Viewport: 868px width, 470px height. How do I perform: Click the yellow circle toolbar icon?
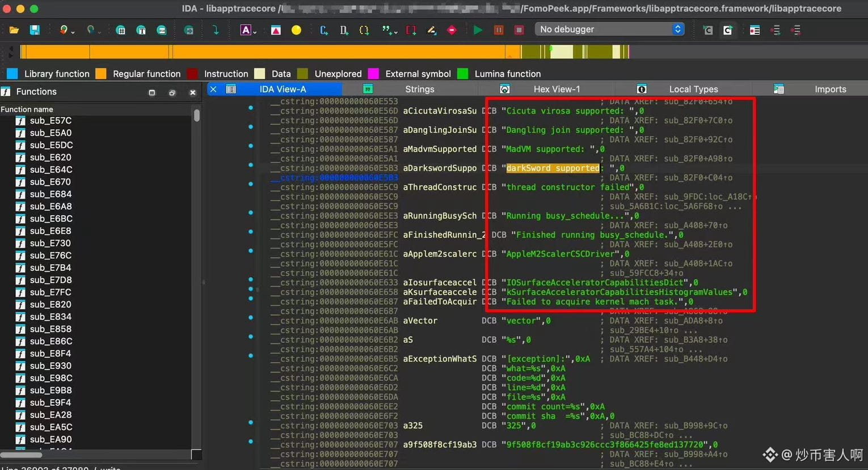click(296, 30)
